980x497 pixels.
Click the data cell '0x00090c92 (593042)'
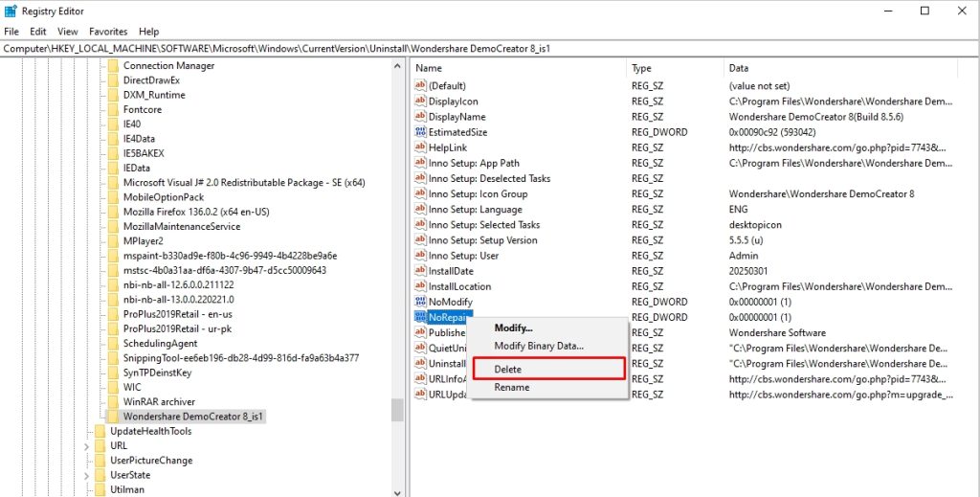[x=773, y=132]
